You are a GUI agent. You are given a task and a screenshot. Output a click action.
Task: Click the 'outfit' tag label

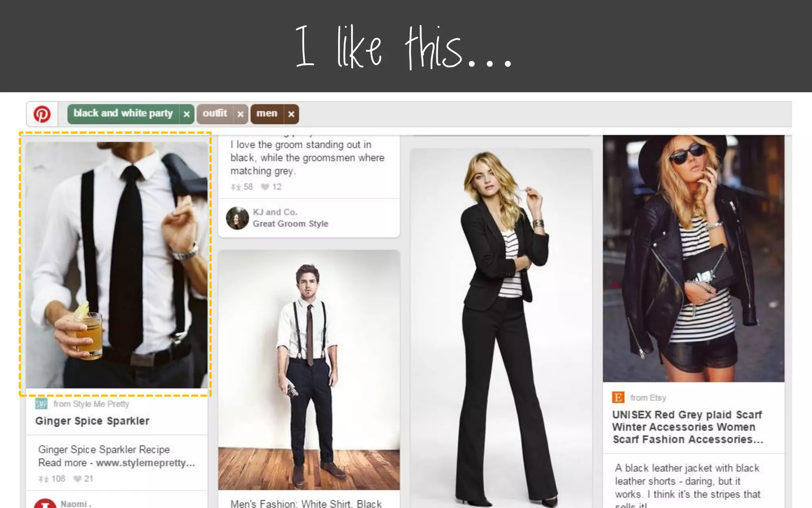tap(215, 114)
